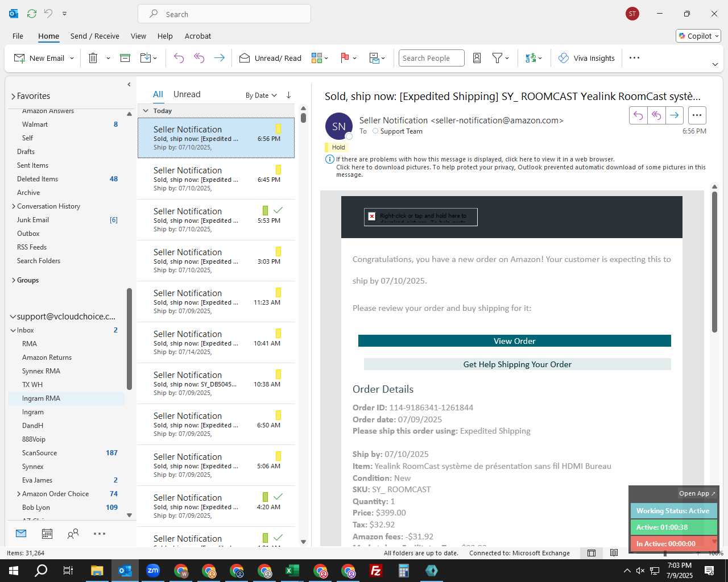Click the Send/Receive All Folders sync icon

pyautogui.click(x=32, y=14)
